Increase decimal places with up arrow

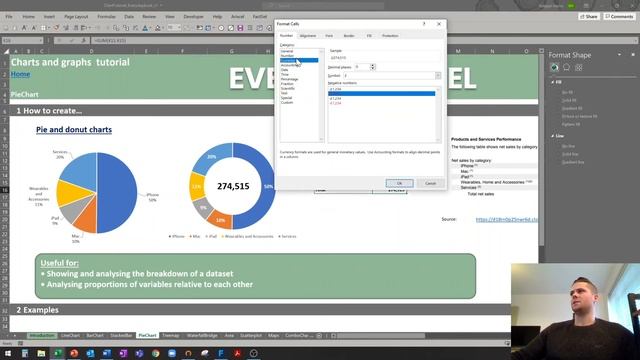click(373, 65)
